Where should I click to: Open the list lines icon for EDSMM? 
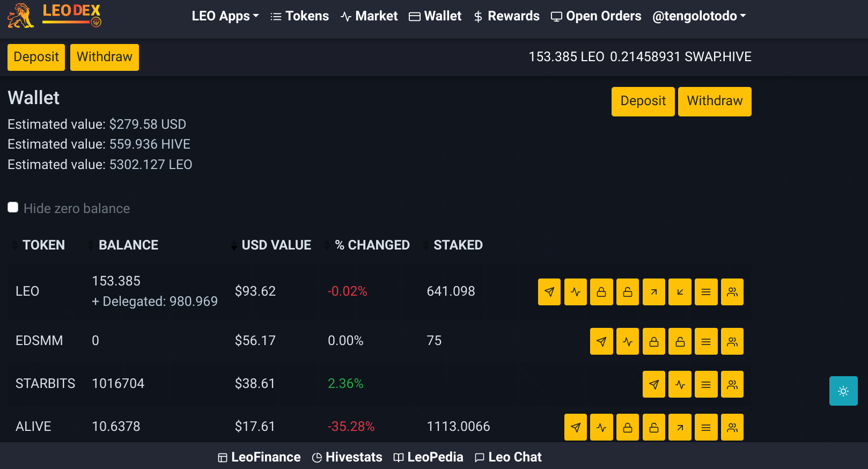(x=706, y=341)
